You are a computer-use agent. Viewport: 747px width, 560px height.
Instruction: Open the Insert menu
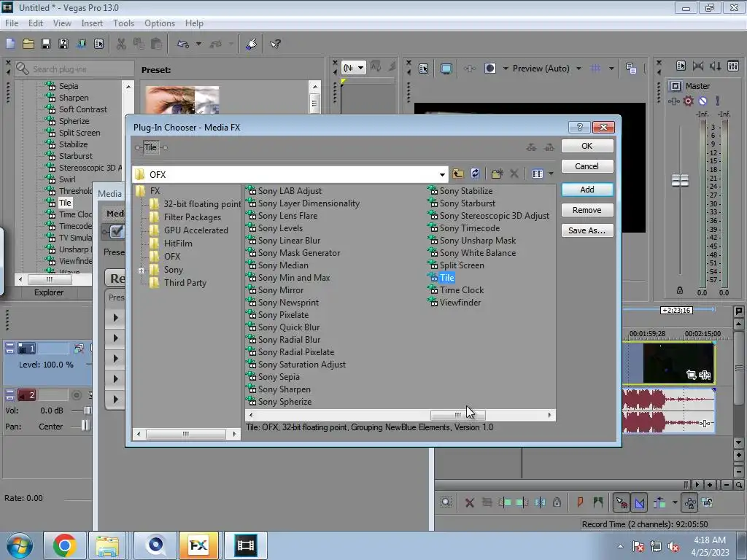coord(92,23)
